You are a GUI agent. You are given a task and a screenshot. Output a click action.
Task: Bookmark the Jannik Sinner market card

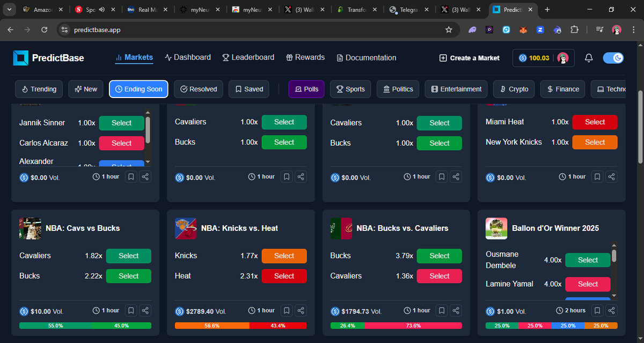click(x=130, y=176)
